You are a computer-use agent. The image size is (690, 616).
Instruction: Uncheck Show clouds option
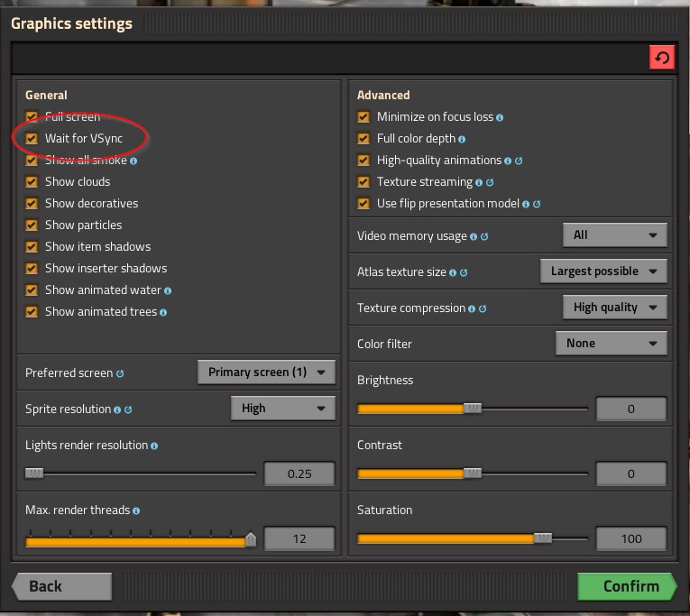[32, 182]
